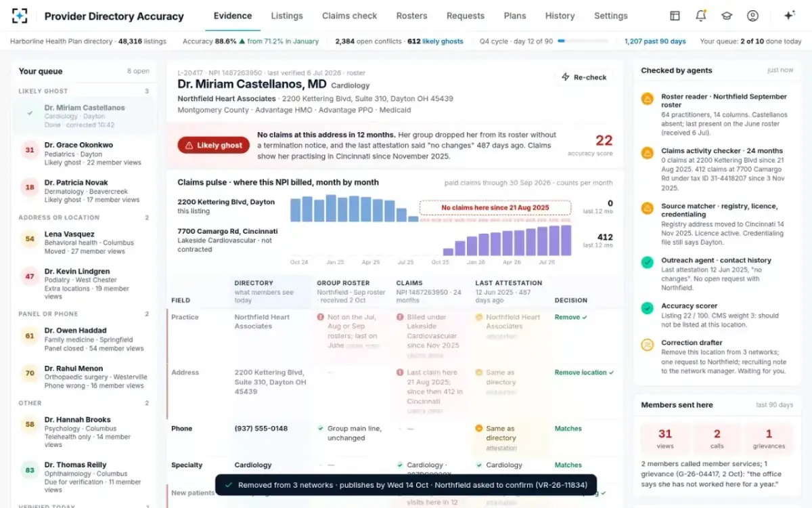Click the Accuracy scorer check icon
The image size is (812, 508).
(648, 308)
